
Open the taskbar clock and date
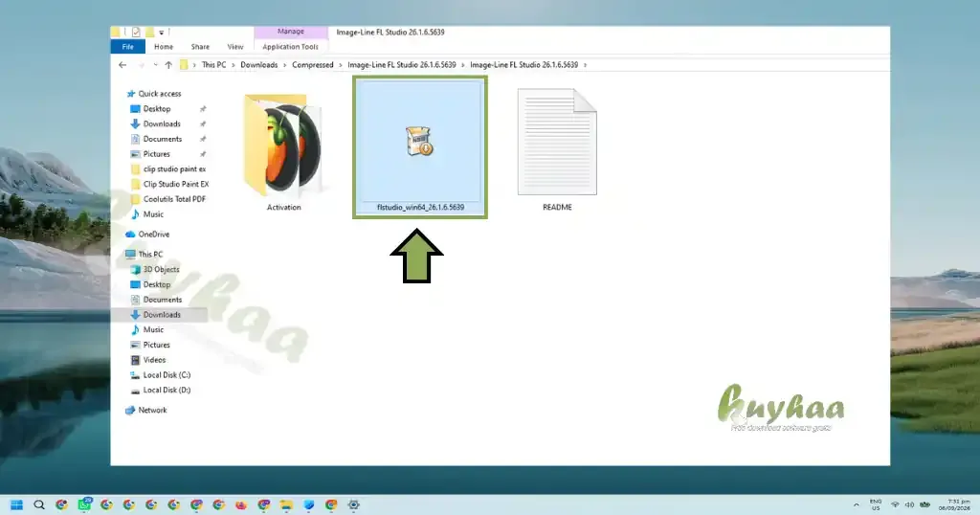(x=954, y=505)
